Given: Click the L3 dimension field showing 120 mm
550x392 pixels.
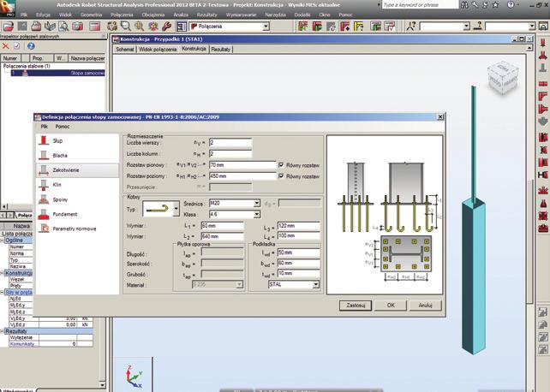Looking at the screenshot, I should coord(299,226).
